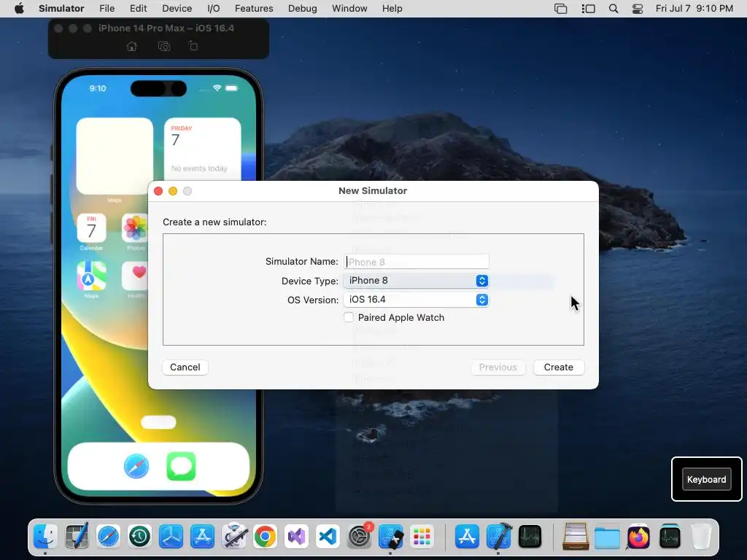
Task: Launch Safari from the macOS Dock
Action: 108,537
